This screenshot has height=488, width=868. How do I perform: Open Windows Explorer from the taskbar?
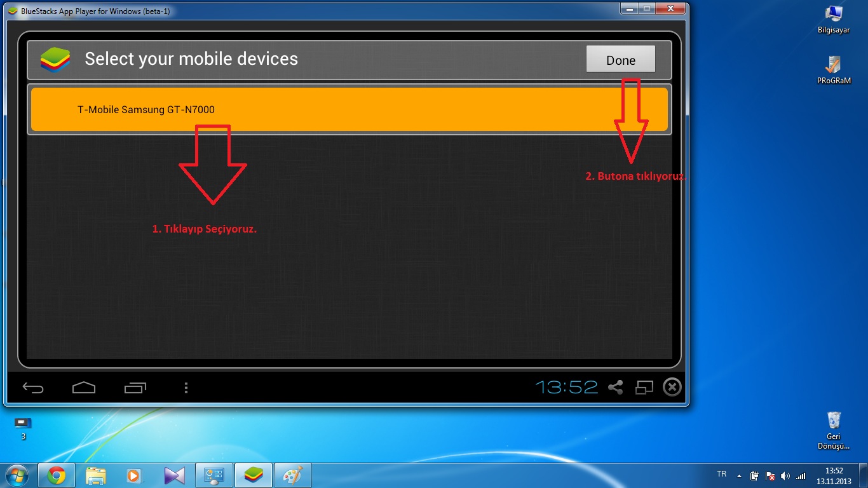pos(96,475)
